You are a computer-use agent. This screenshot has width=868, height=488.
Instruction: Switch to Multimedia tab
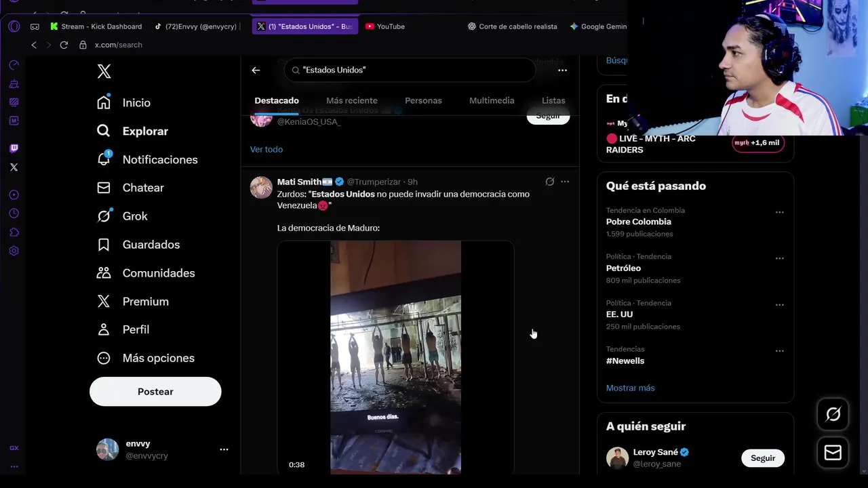point(492,100)
